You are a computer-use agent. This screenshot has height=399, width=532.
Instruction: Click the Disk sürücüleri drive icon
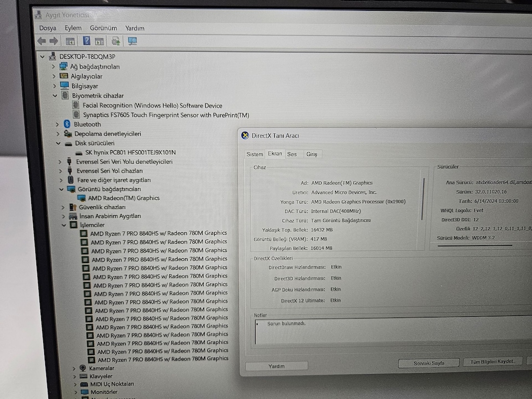click(x=68, y=143)
